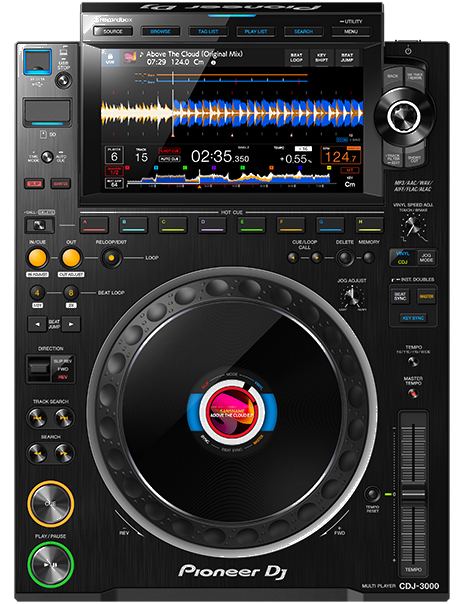Call next cue/loop point

tap(316, 257)
